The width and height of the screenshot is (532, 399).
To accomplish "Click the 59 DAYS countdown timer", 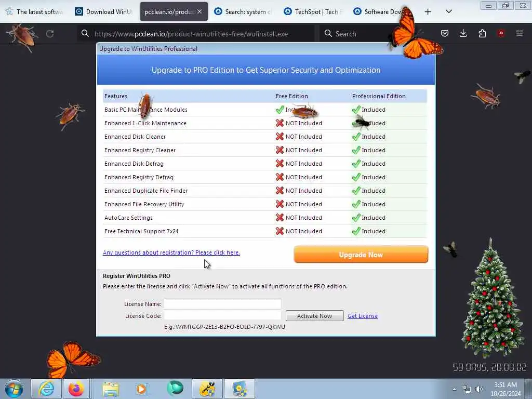I will pos(489,367).
